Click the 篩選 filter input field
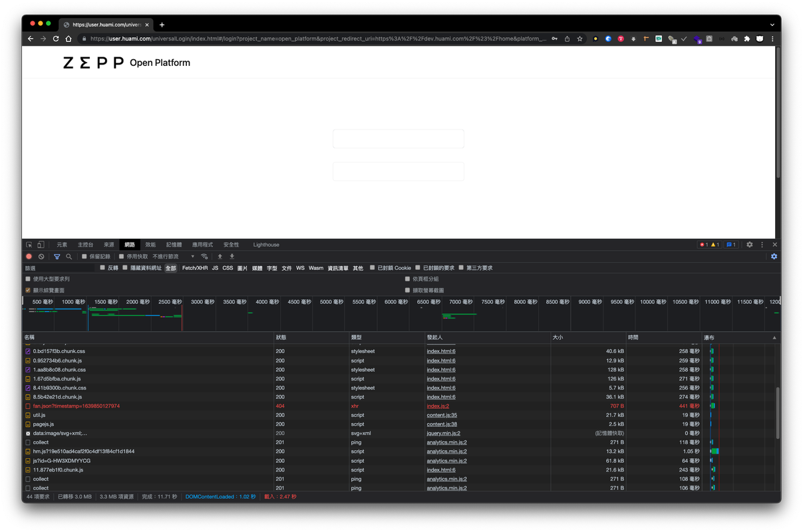The width and height of the screenshot is (803, 532). pos(59,268)
